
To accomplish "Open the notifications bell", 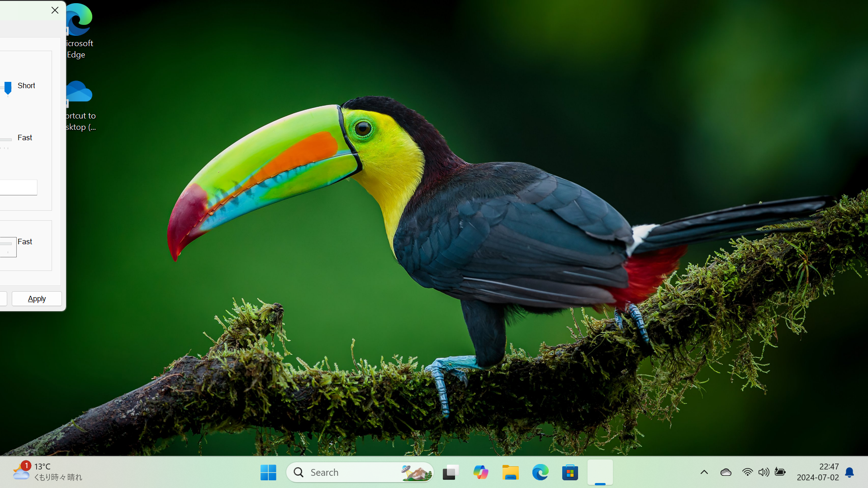I will (849, 472).
